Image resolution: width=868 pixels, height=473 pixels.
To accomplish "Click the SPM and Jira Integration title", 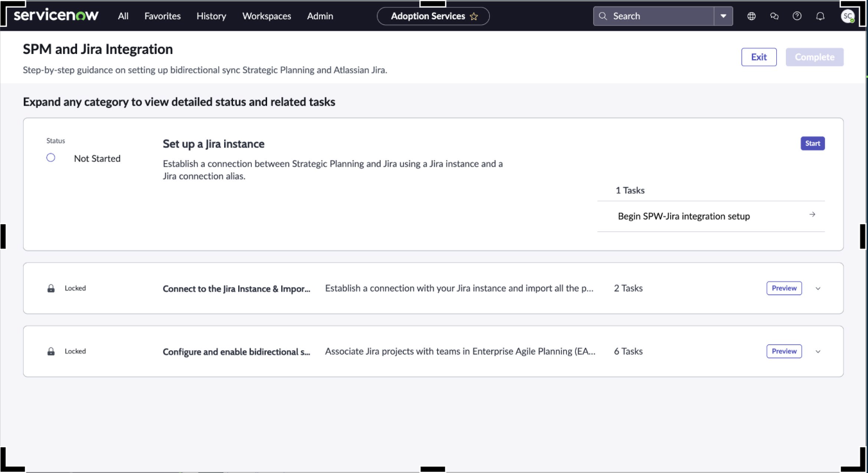I will [x=98, y=49].
